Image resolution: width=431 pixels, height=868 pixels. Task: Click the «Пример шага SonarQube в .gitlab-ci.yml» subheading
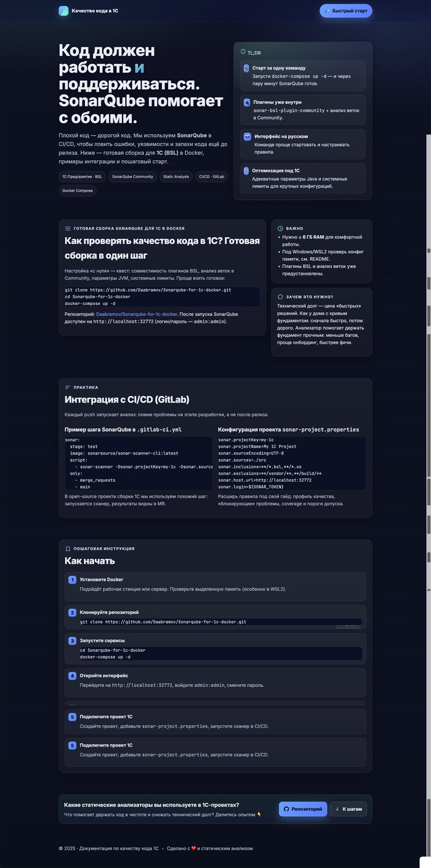pos(123,429)
